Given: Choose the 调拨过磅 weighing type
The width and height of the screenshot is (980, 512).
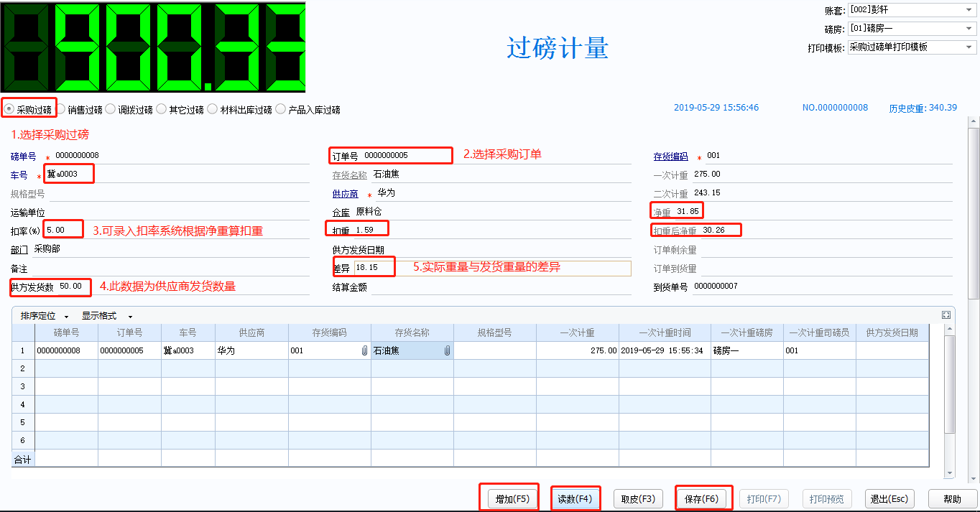Looking at the screenshot, I should [111, 110].
